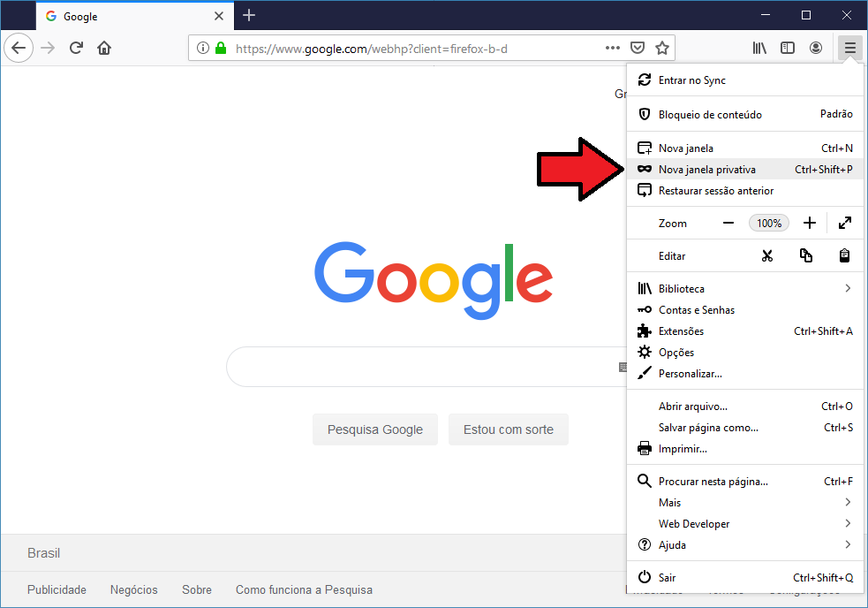Select the Google tab

[135, 16]
